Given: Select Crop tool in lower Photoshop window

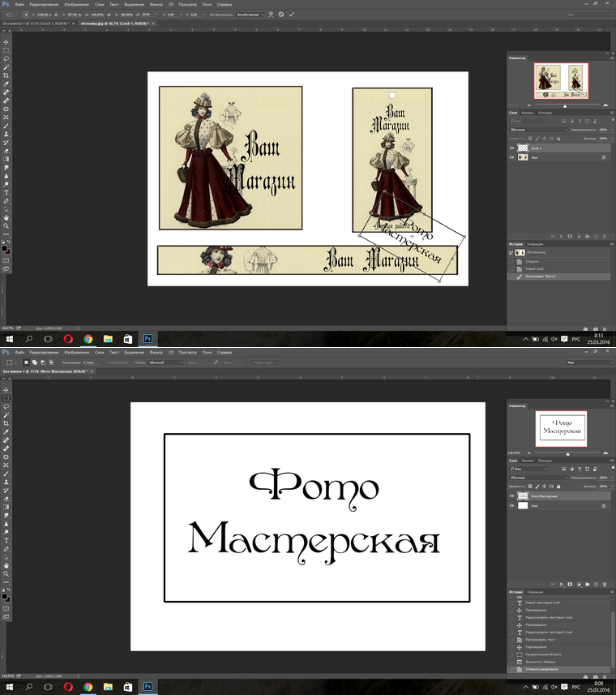Looking at the screenshot, I should coord(6,424).
